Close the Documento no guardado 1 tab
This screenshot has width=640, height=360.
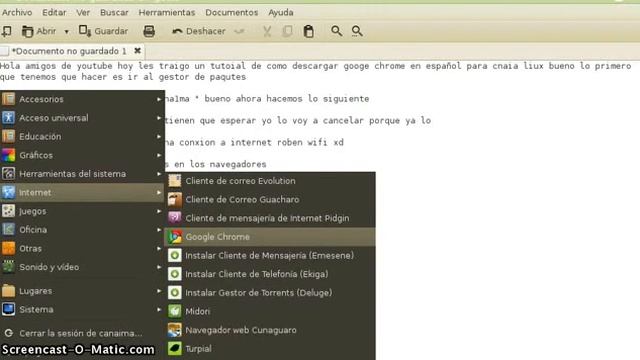pos(138,51)
